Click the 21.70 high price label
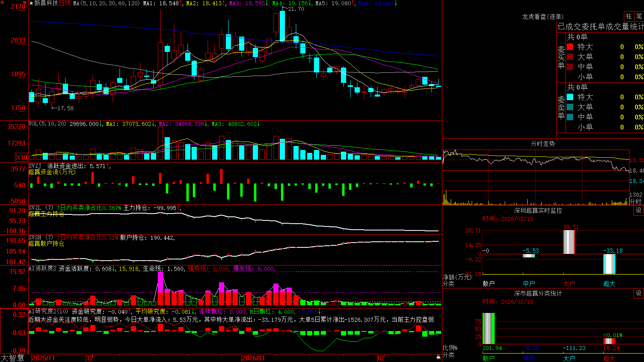Viewport: 644px width, 362px height. 296,9
